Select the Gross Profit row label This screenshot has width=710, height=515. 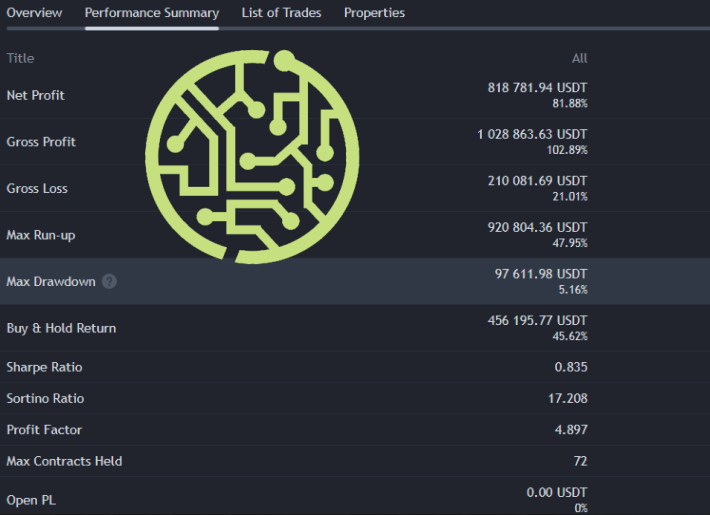41,142
